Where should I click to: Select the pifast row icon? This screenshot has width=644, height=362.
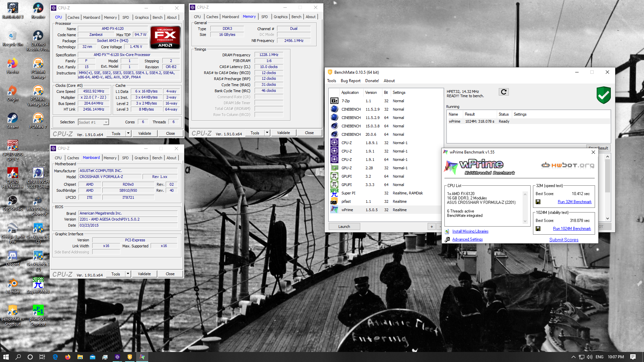tap(334, 201)
